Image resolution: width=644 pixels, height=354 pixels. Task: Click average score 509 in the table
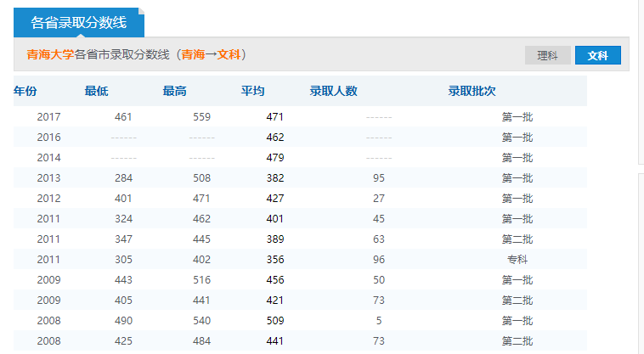pos(274,321)
